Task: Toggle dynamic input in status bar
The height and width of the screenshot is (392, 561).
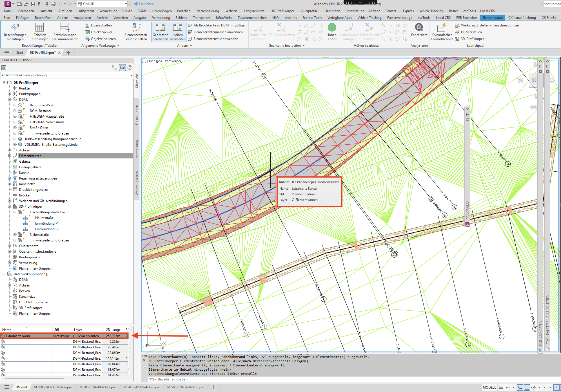Action: tap(520, 387)
